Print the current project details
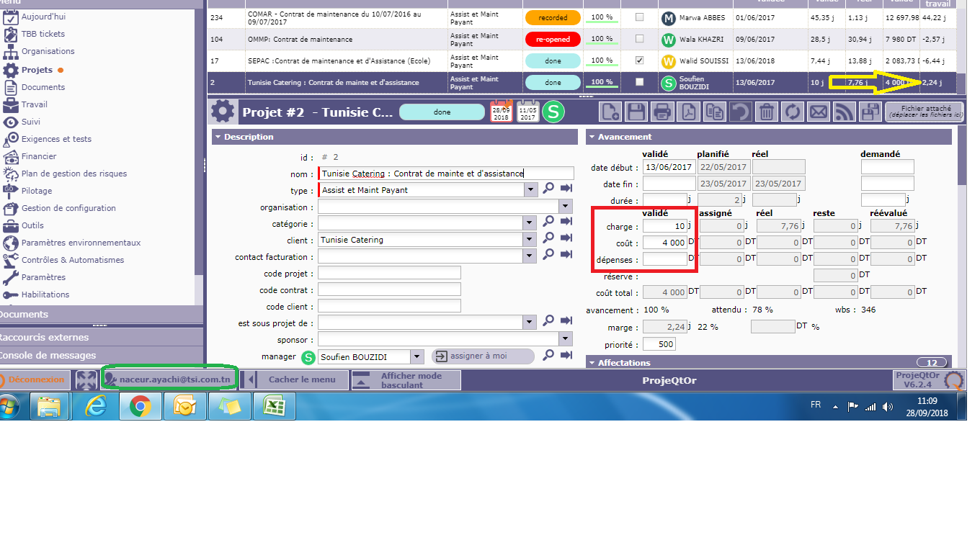The width and height of the screenshot is (980, 553). [663, 112]
